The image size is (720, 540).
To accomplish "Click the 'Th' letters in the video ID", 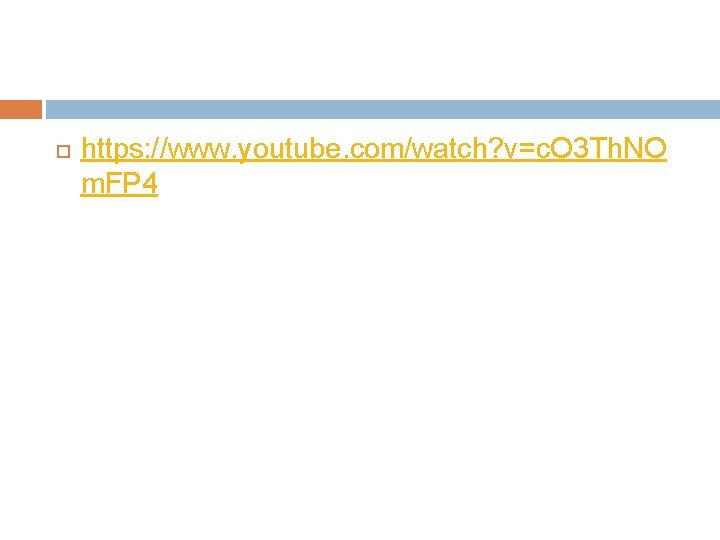I will coord(604,149).
